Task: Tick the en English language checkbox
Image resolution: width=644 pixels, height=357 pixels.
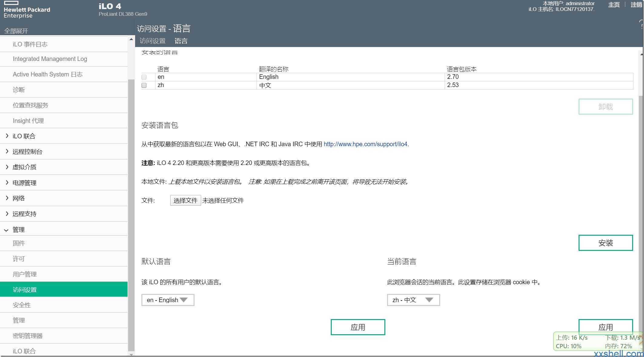Action: pyautogui.click(x=144, y=77)
